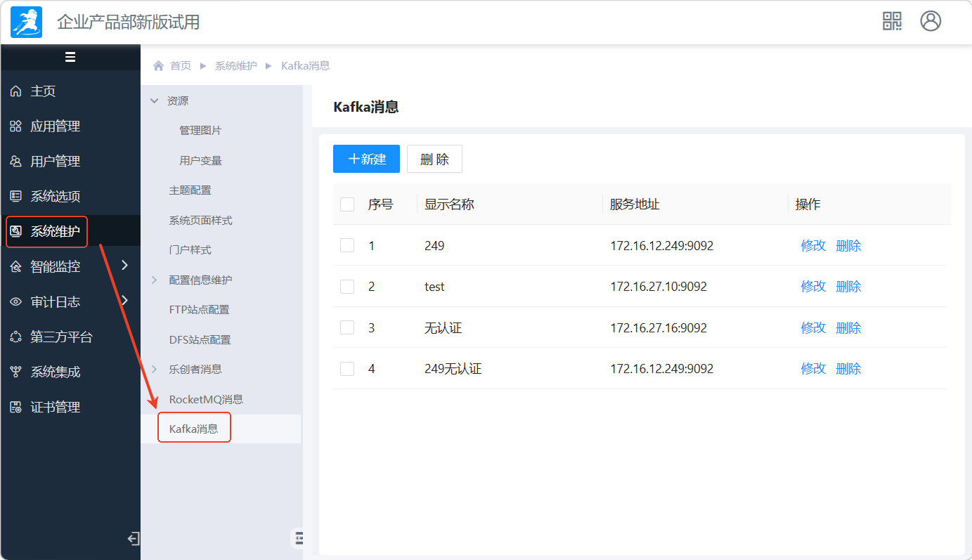Click the home icon in breadcrumb
Viewport: 972px width, 560px height.
(x=159, y=66)
